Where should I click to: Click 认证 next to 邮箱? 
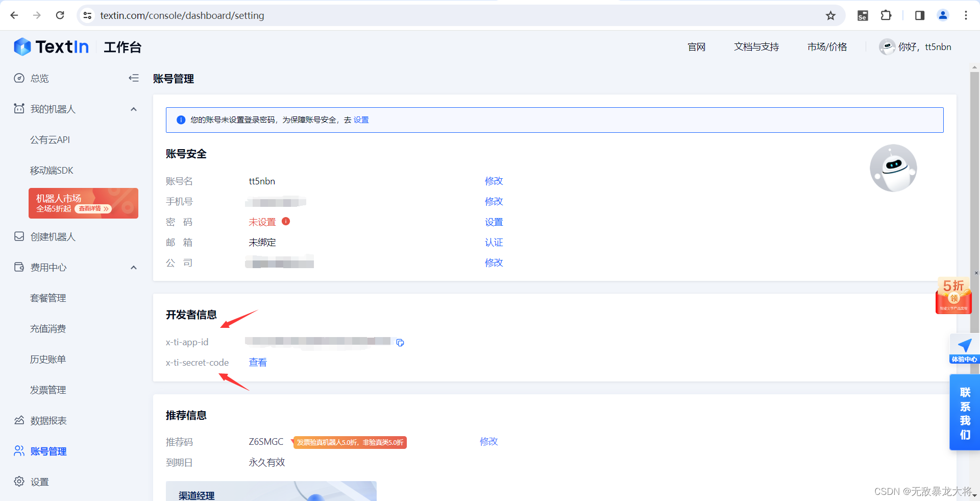[494, 242]
